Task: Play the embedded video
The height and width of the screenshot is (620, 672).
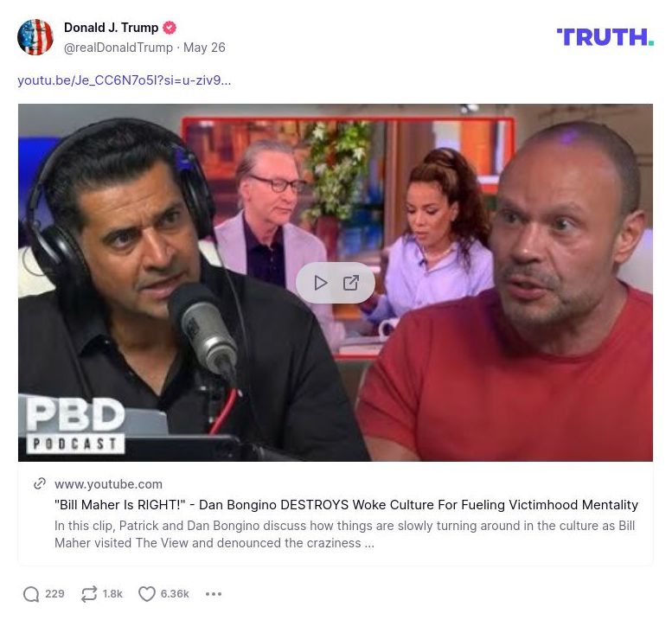Action: pos(321,283)
